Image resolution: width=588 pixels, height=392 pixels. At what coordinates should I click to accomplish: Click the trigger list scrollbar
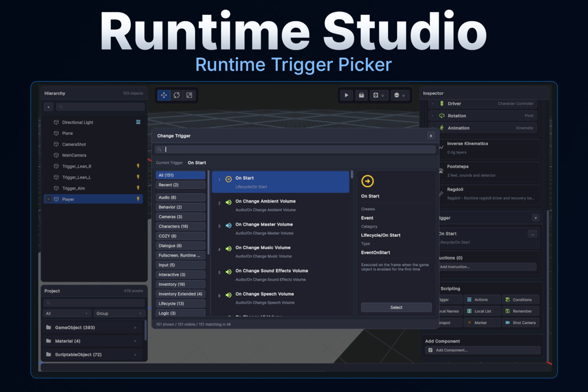pos(352,174)
